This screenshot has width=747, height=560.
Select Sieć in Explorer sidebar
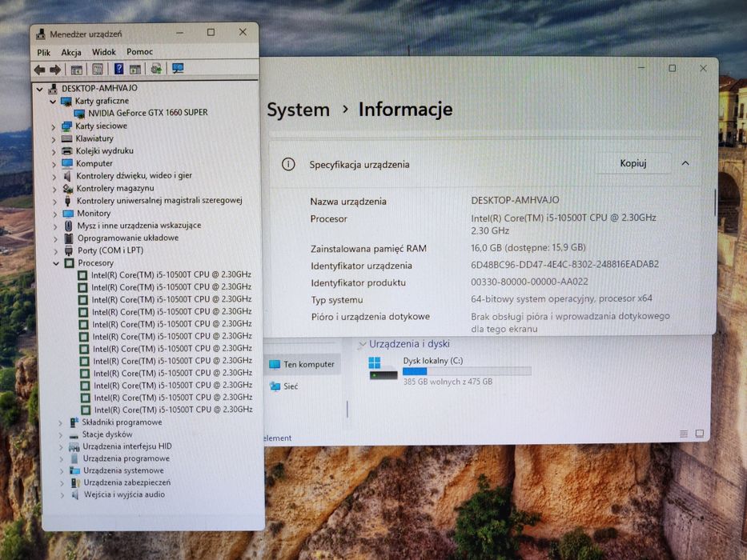click(284, 386)
